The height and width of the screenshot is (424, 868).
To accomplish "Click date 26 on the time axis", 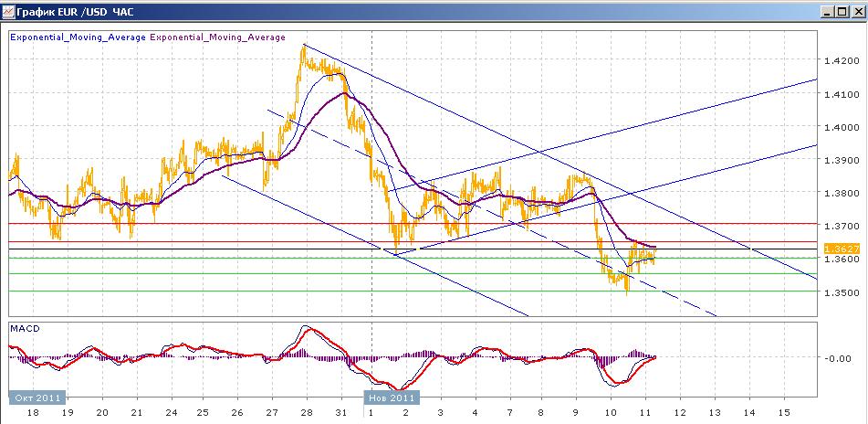I will coord(237,413).
